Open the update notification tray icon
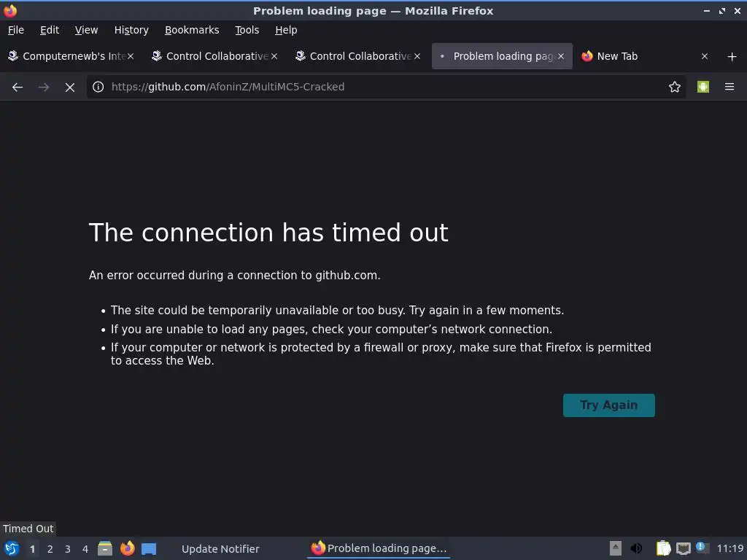Viewport: 747px width, 560px height. click(x=703, y=548)
